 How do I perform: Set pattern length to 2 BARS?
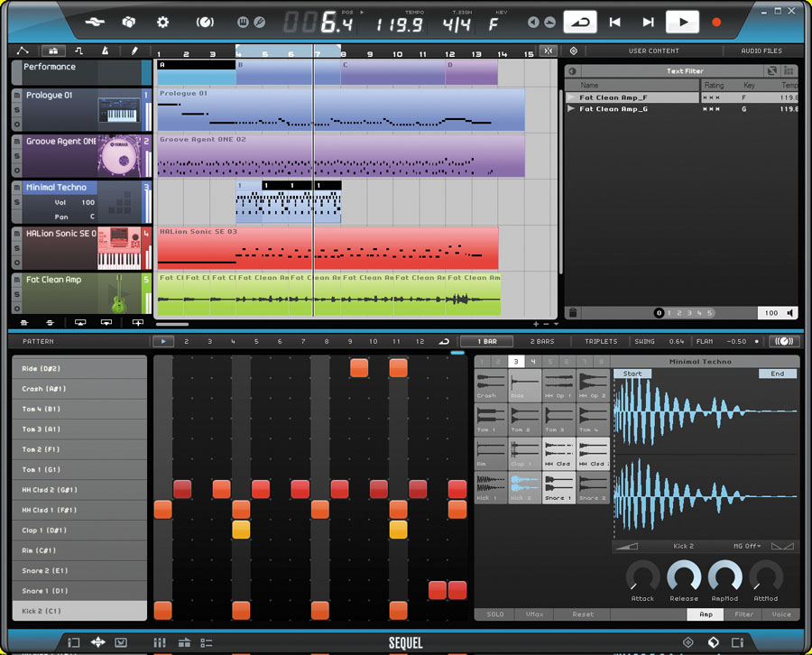pyautogui.click(x=541, y=341)
